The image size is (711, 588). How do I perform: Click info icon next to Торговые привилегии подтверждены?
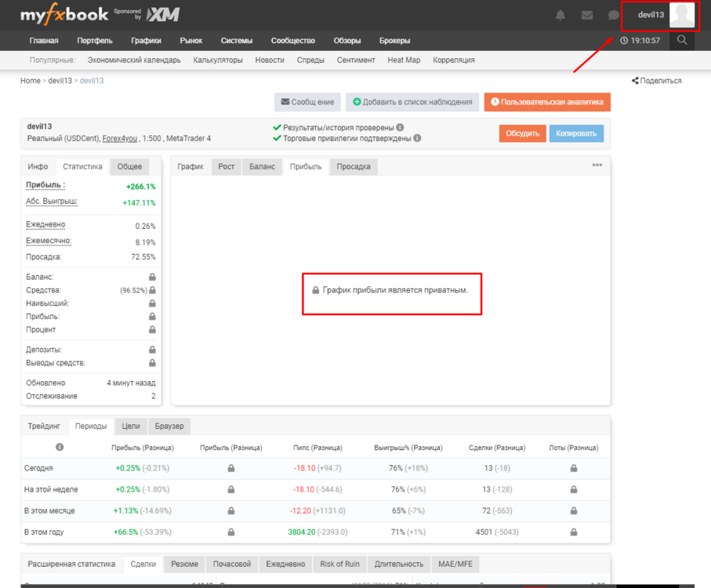pos(417,138)
